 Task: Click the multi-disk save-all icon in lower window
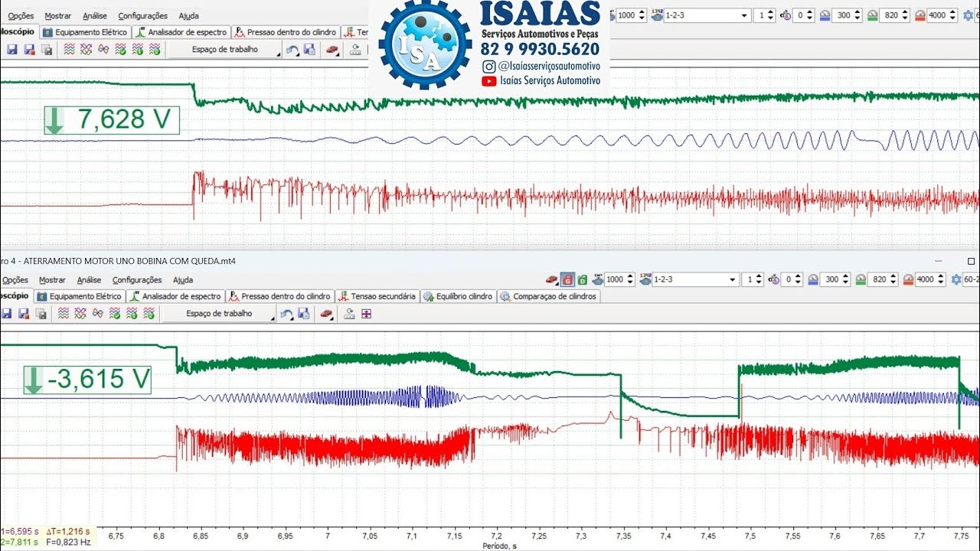(x=41, y=313)
